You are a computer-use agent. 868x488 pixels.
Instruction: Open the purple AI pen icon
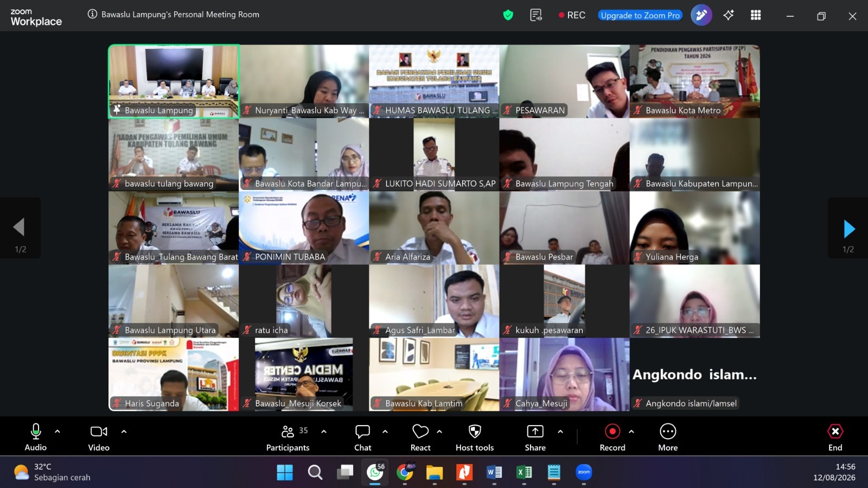[x=701, y=15]
